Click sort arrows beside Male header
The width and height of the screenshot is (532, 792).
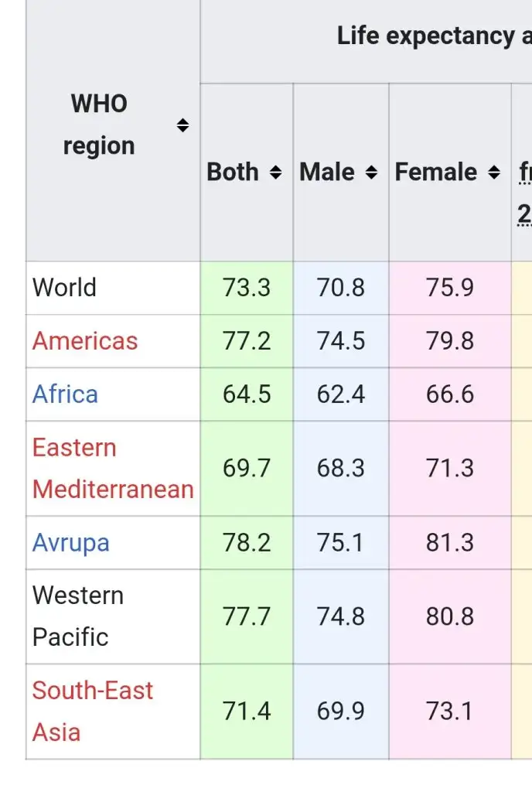coord(371,172)
